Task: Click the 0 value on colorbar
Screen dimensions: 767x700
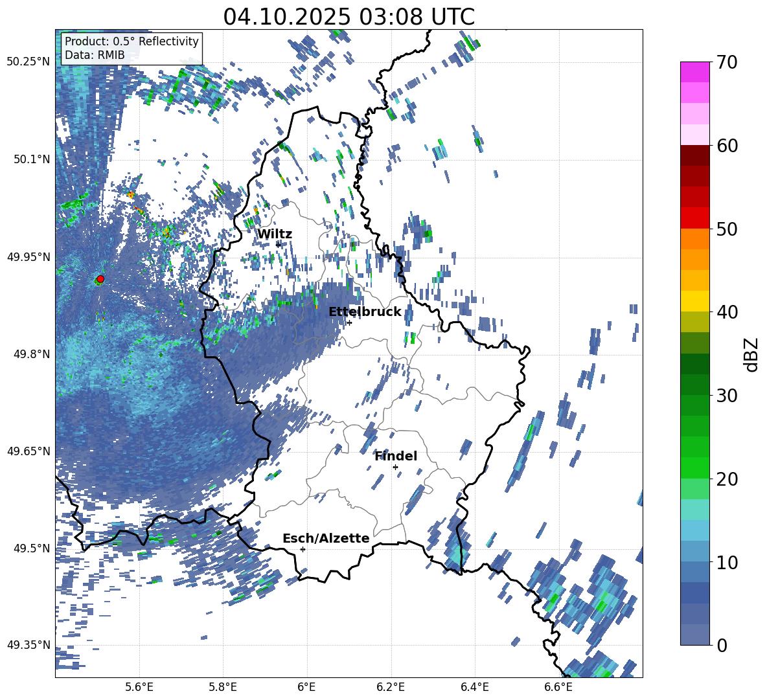Action: point(722,645)
